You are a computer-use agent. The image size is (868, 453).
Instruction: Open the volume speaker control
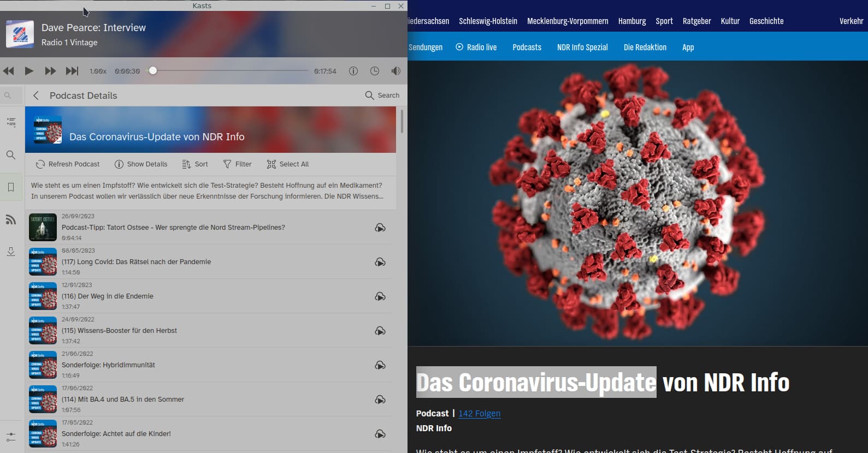(396, 71)
